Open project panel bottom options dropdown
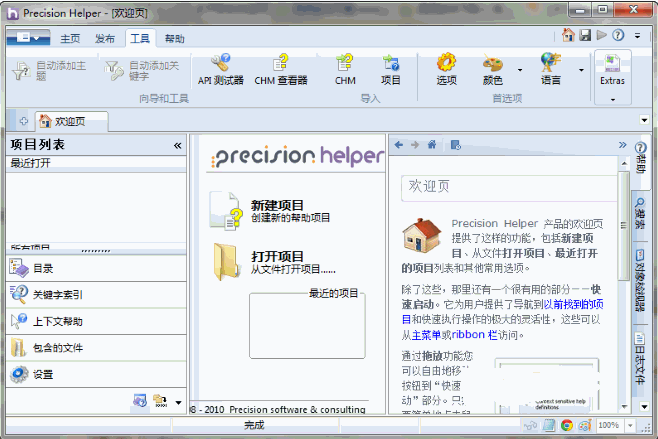 pos(178,402)
